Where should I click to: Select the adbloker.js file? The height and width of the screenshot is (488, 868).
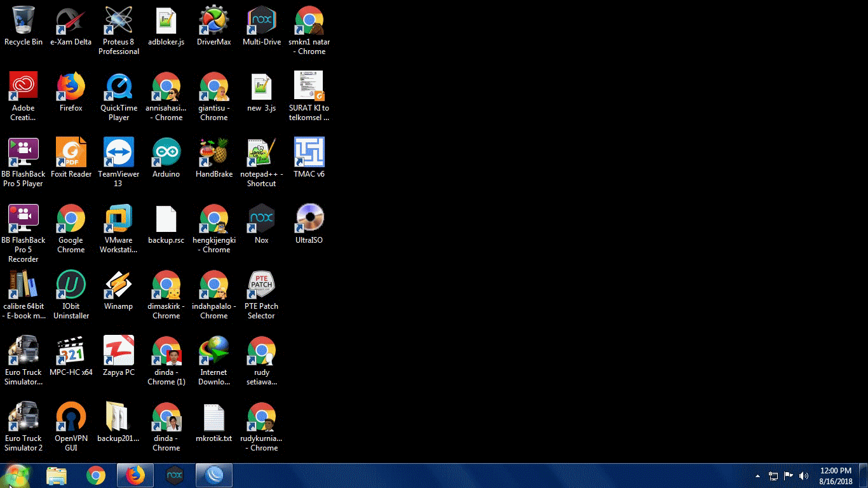166,26
